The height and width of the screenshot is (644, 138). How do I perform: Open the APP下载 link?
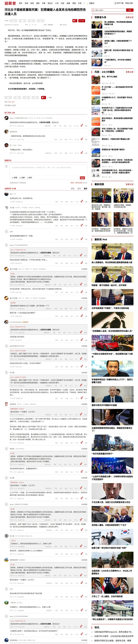point(119,3)
